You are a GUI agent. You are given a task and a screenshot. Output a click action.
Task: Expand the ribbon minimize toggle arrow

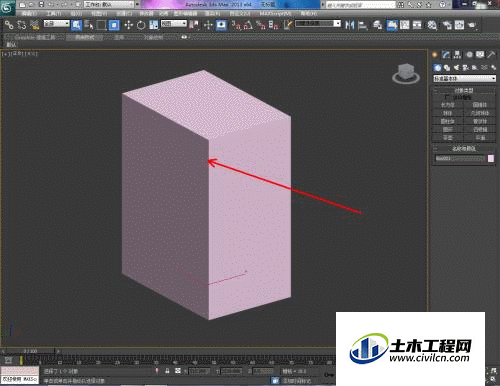pyautogui.click(x=184, y=37)
